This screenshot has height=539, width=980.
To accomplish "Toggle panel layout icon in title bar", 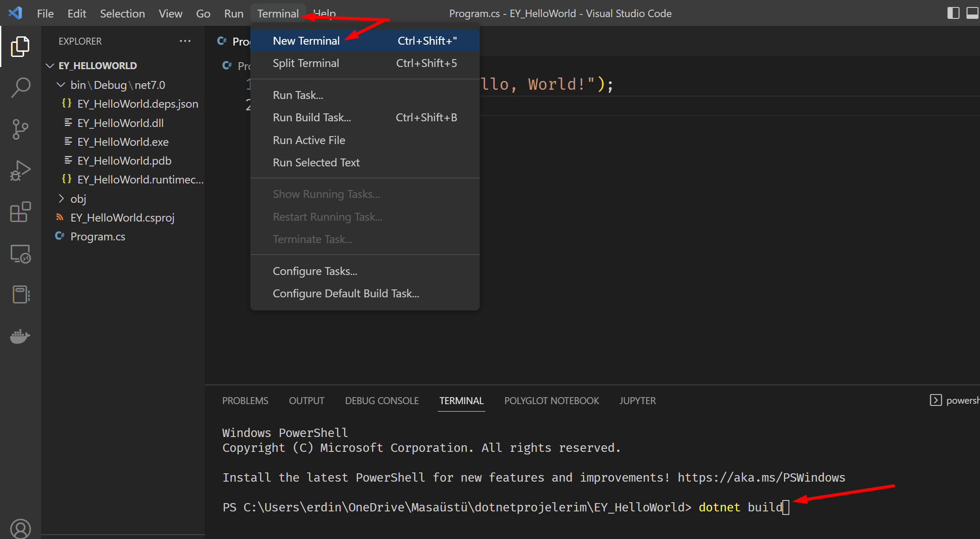I will pyautogui.click(x=972, y=13).
